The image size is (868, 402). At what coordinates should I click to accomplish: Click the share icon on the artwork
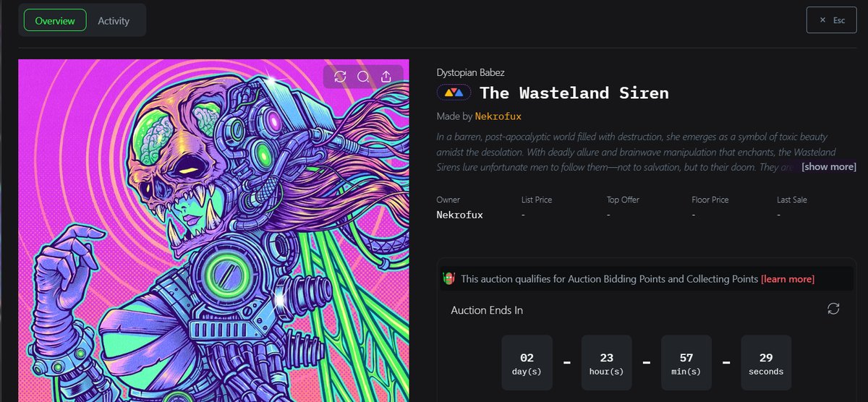pyautogui.click(x=386, y=77)
